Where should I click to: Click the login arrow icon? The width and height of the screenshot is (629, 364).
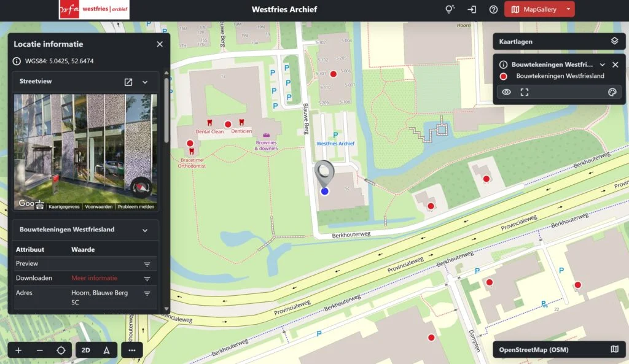471,9
